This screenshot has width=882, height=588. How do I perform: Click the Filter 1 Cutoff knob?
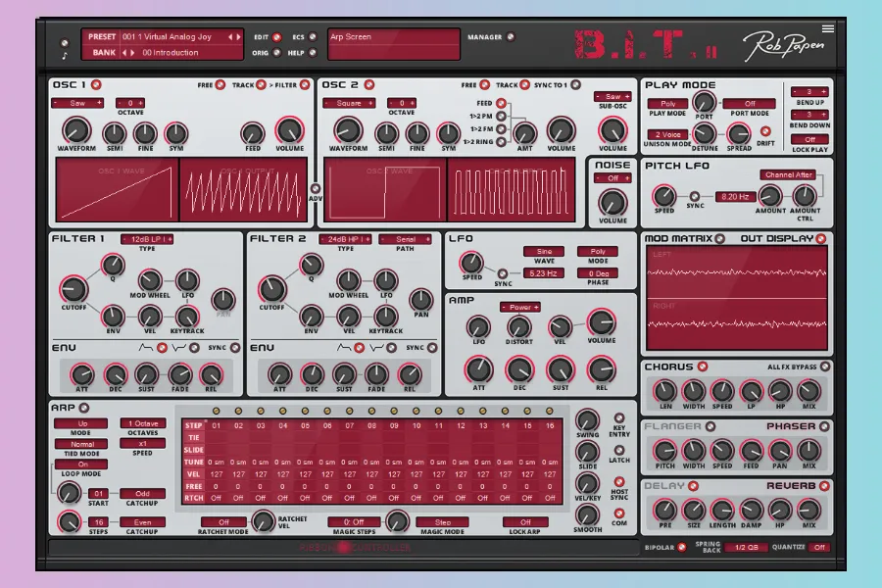tap(73, 289)
